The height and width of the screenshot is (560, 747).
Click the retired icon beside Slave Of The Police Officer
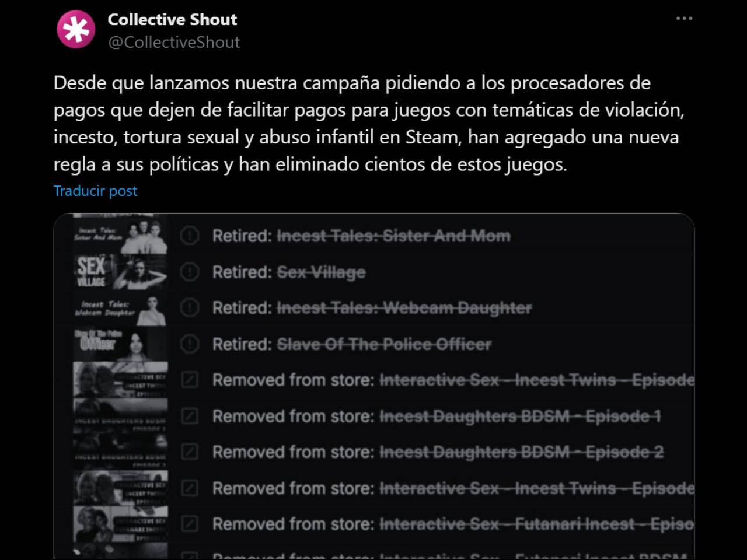click(x=190, y=344)
